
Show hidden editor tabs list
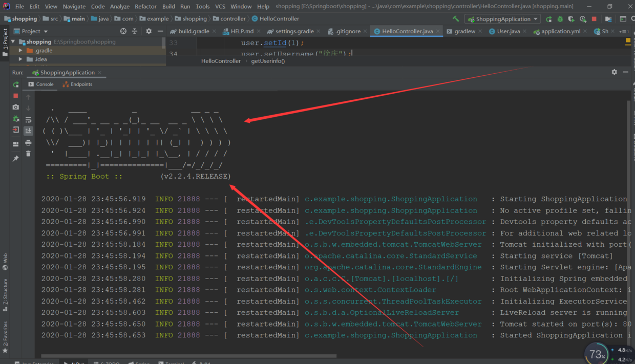(x=624, y=31)
